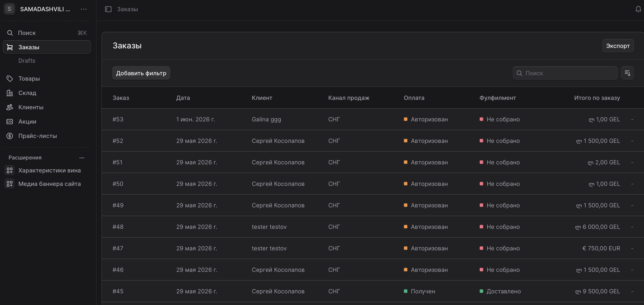
Task: Click 6 000,00 GEL total
Action: tap(598, 227)
